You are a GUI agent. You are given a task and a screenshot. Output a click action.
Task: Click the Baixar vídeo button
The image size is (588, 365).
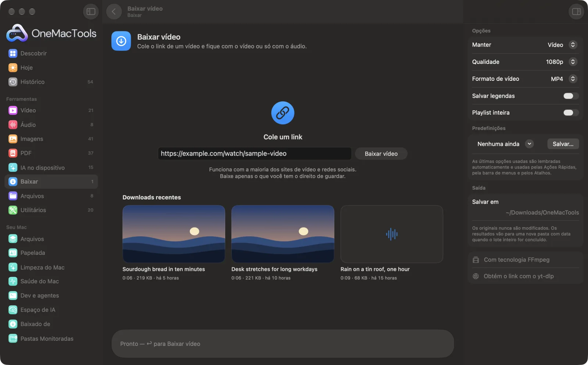tap(381, 154)
